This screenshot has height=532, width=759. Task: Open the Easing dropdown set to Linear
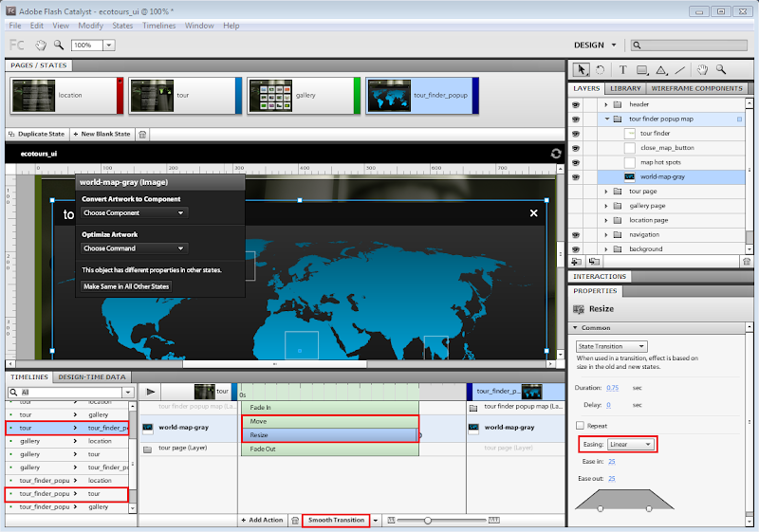pyautogui.click(x=631, y=444)
